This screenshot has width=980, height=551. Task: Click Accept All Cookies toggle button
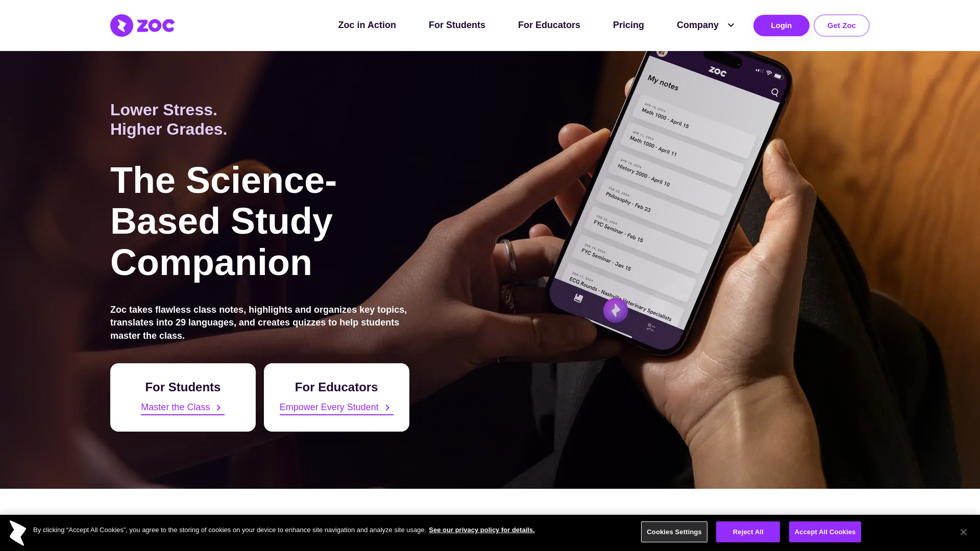824,532
